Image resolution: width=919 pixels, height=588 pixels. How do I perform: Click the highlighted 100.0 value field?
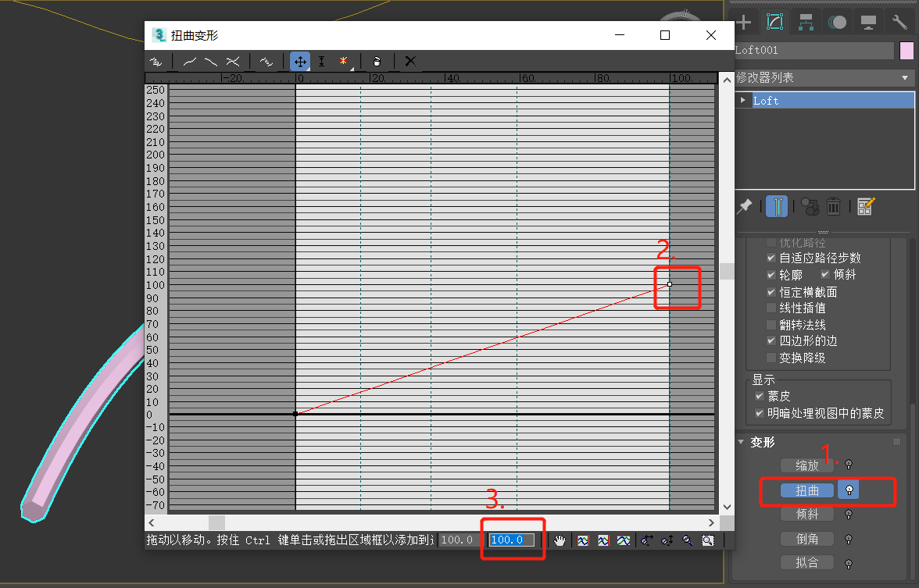point(512,540)
